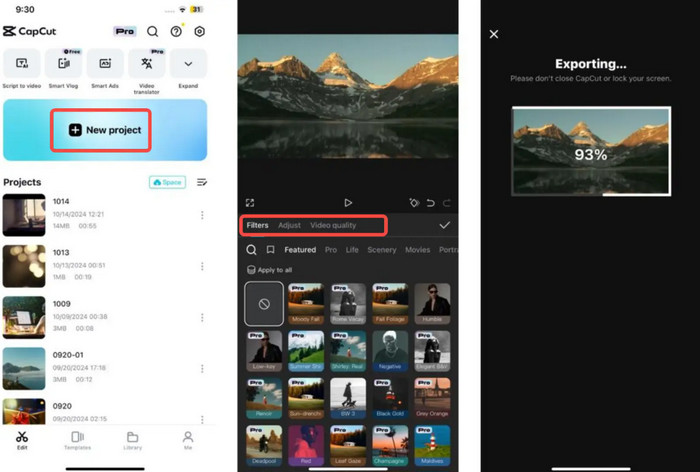The width and height of the screenshot is (700, 472).
Task: Switch to the Adjust tab
Action: pos(289,226)
